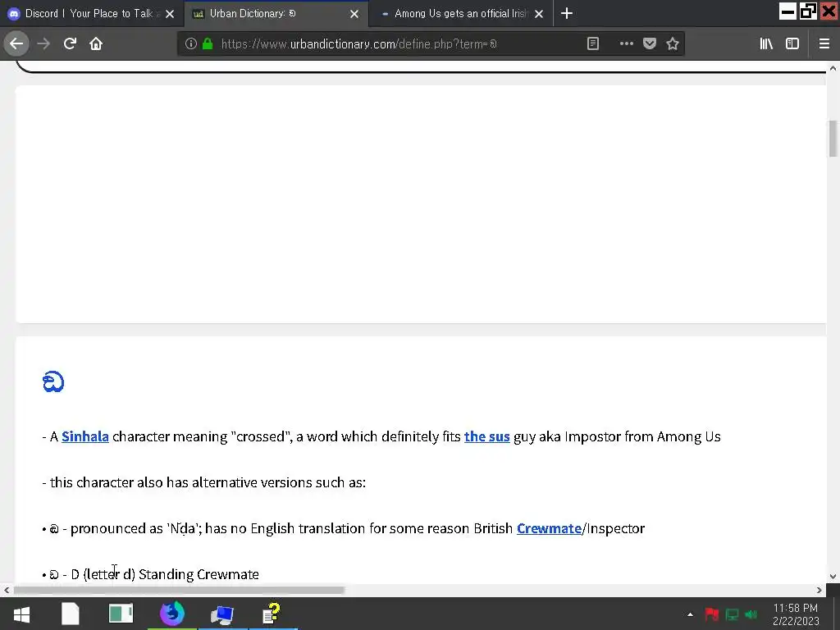Click the scroll right arrow

(x=819, y=590)
